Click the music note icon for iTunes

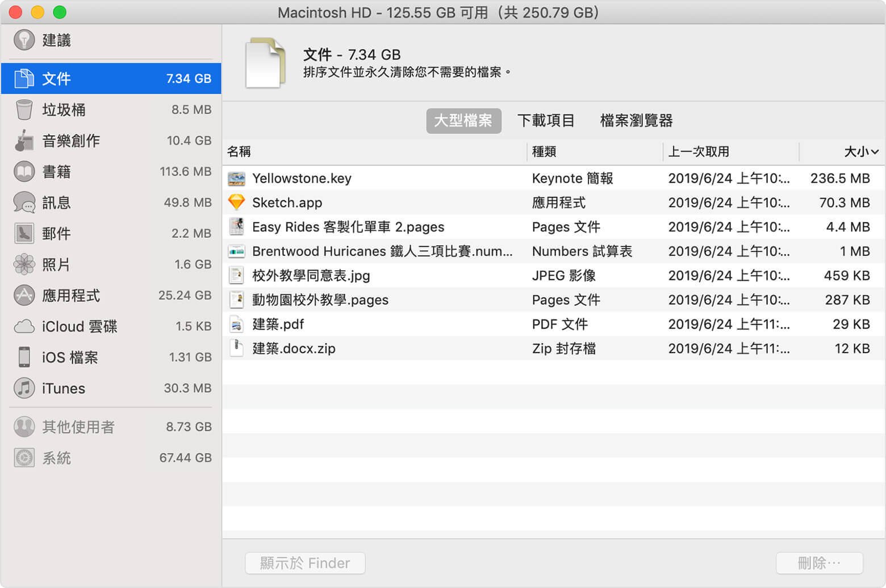click(24, 388)
